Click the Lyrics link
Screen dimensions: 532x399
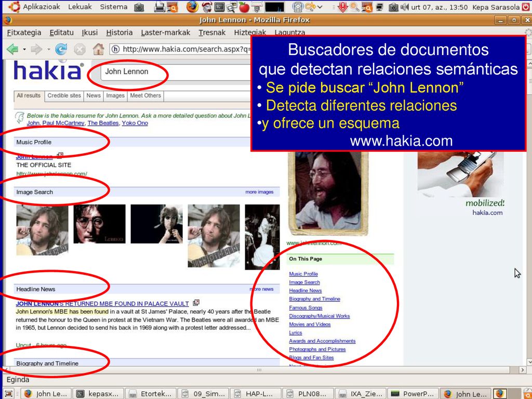click(296, 333)
